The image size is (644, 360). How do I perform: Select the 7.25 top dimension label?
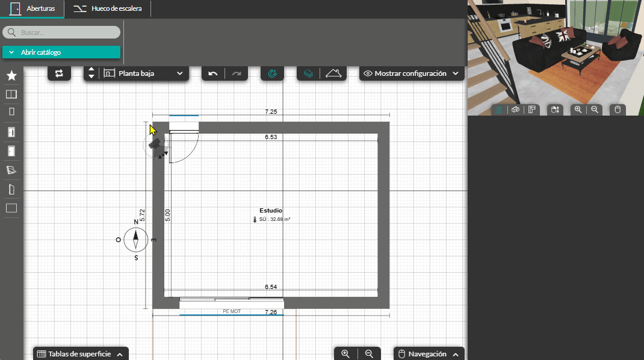click(x=271, y=112)
